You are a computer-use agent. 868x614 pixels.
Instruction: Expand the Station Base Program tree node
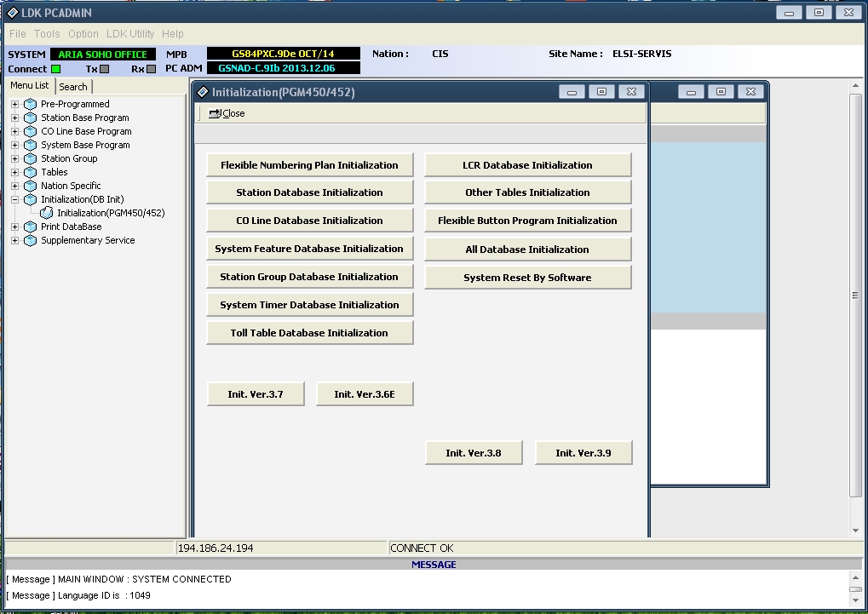[14, 118]
